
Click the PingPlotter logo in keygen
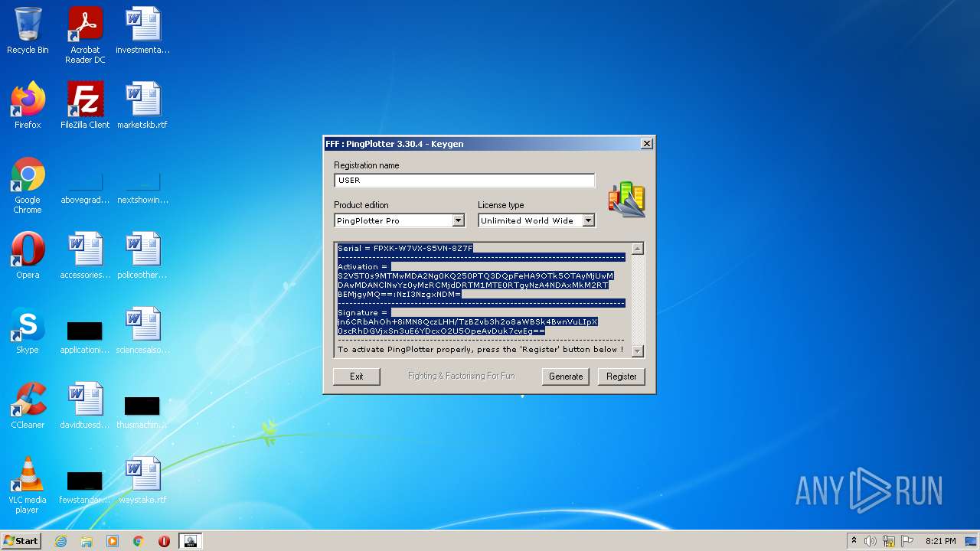(x=627, y=199)
